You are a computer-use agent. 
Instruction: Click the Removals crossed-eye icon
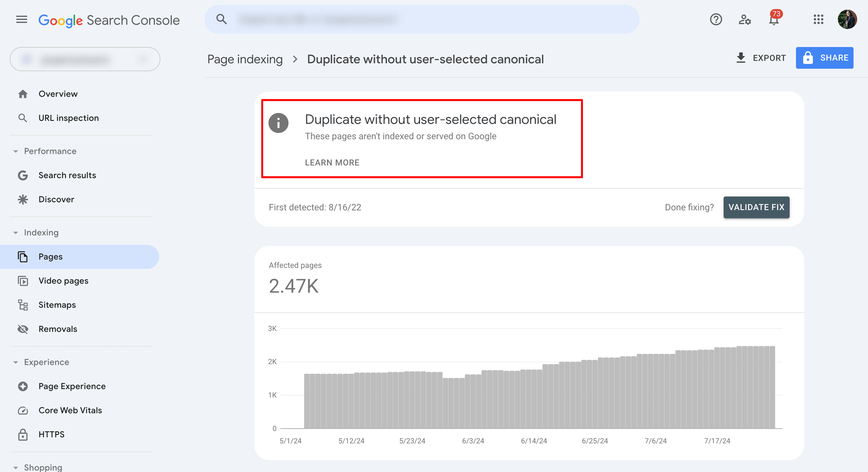pyautogui.click(x=23, y=329)
